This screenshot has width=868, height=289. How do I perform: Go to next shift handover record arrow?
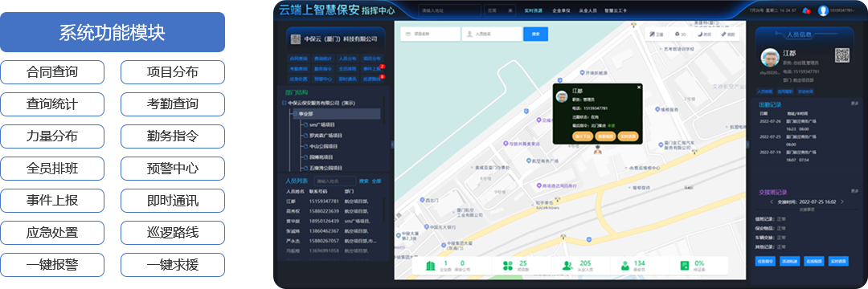[842, 201]
